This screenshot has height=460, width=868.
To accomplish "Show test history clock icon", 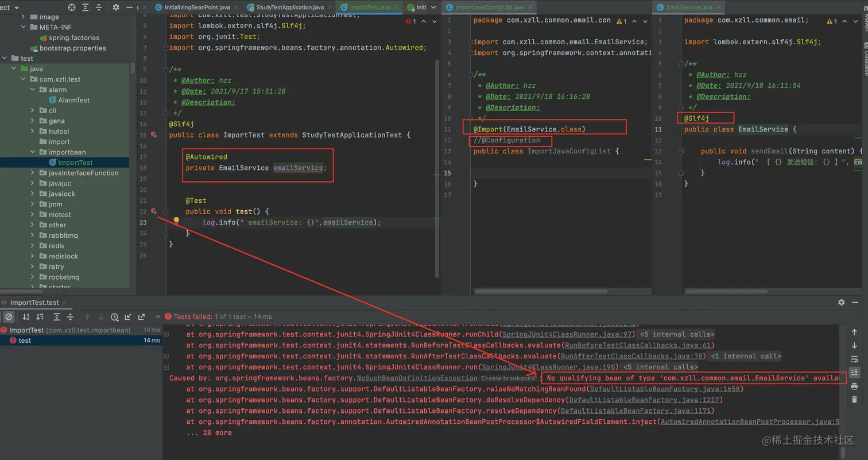I will point(114,317).
